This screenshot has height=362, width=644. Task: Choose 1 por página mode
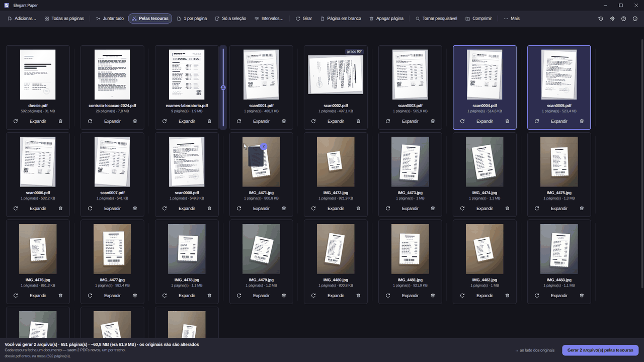(192, 19)
